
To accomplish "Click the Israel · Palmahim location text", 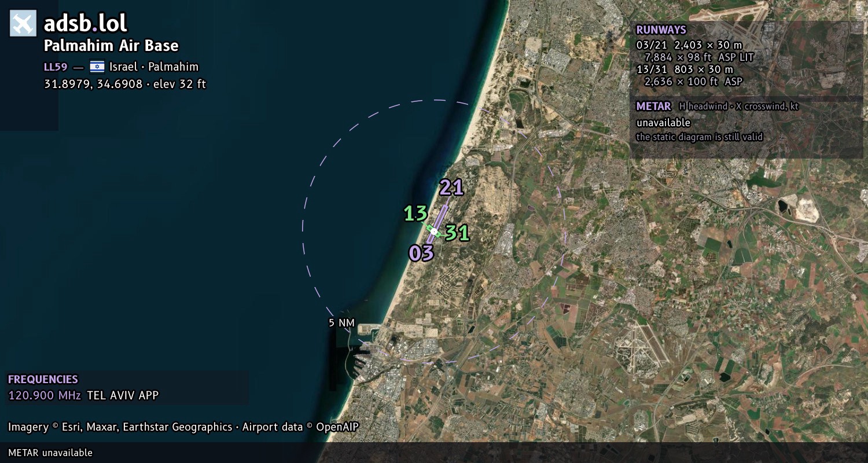I will tap(154, 67).
